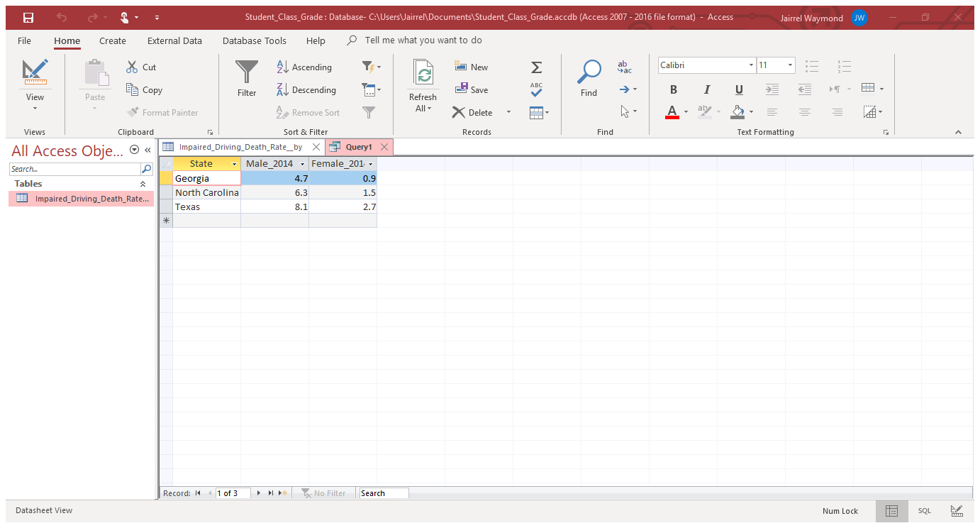Switch to the Database Tools tab
The width and height of the screenshot is (980, 528).
pos(254,41)
